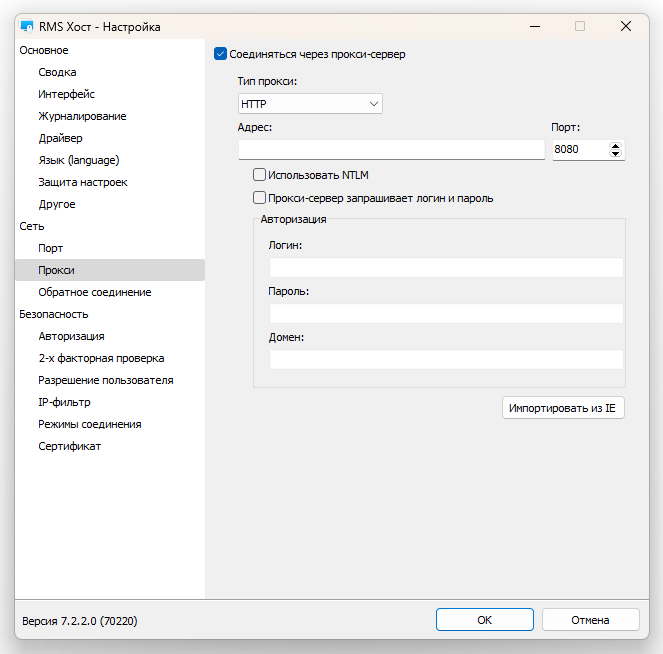Increase port value with up stepper arrow
This screenshot has width=663, height=654.
pos(615,146)
